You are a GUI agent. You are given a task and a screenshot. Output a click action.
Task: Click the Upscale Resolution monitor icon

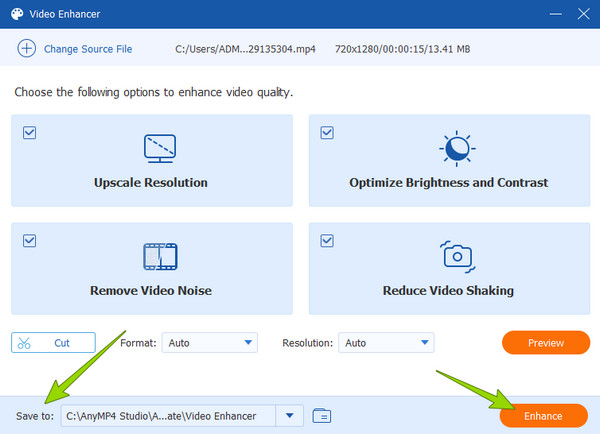160,148
